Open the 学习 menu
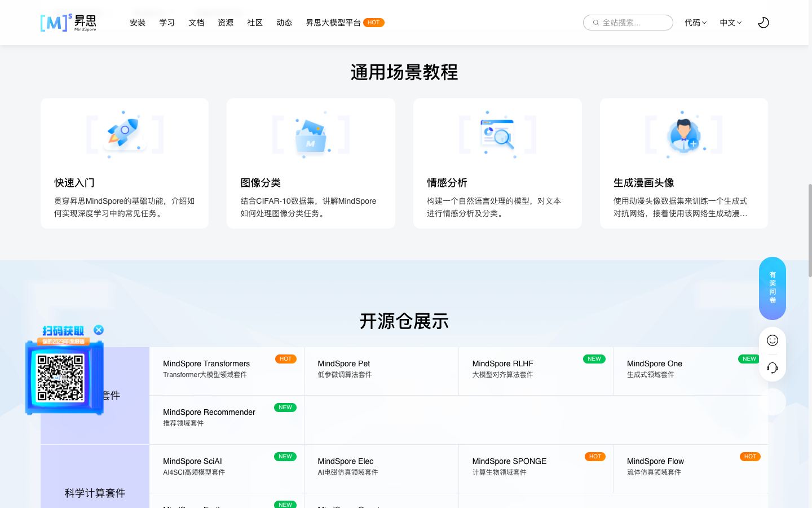Screen dimensions: 812x508 point(167,23)
